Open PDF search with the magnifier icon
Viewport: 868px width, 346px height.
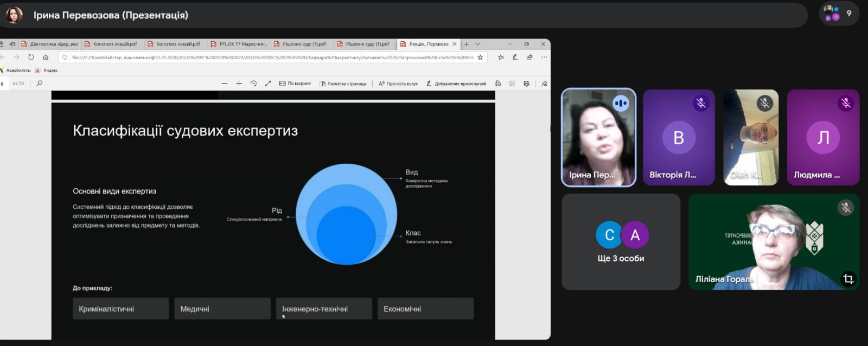click(x=39, y=84)
